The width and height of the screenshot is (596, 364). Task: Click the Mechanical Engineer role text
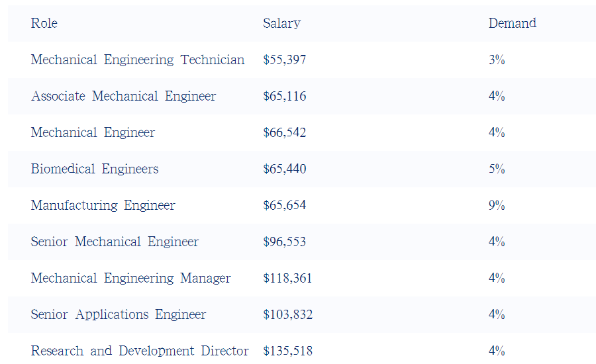pos(93,132)
